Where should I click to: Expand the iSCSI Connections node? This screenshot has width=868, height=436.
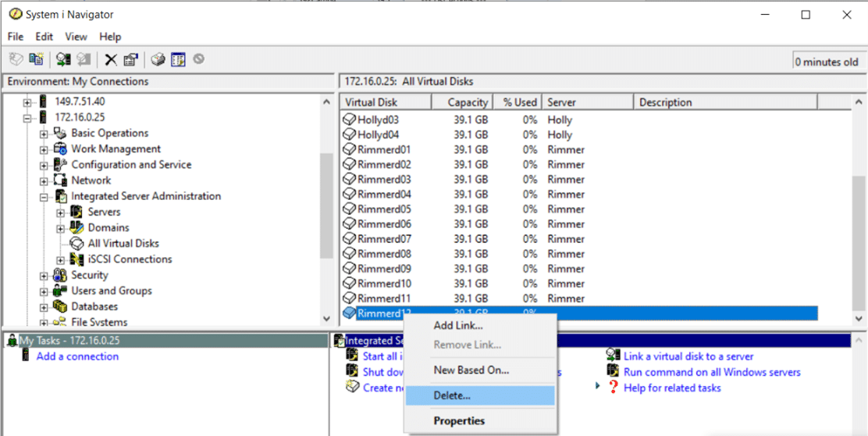coord(61,259)
